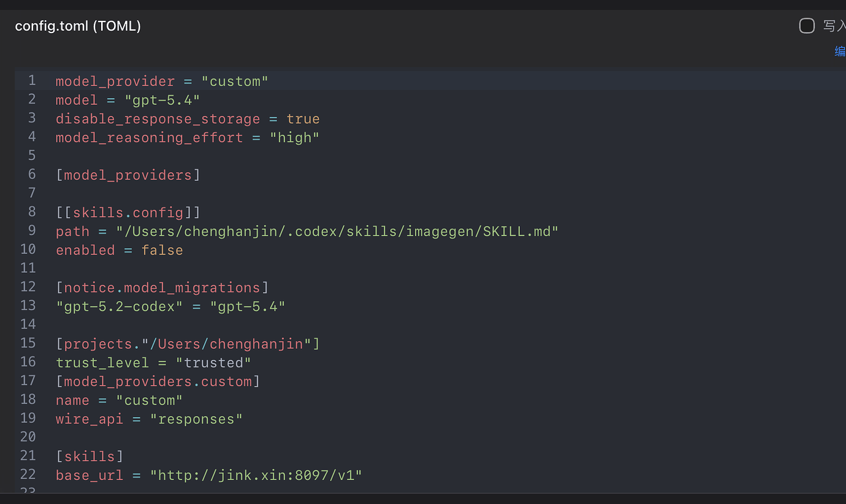Place cursor on model = "gpt-5.4" line

pyautogui.click(x=128, y=100)
